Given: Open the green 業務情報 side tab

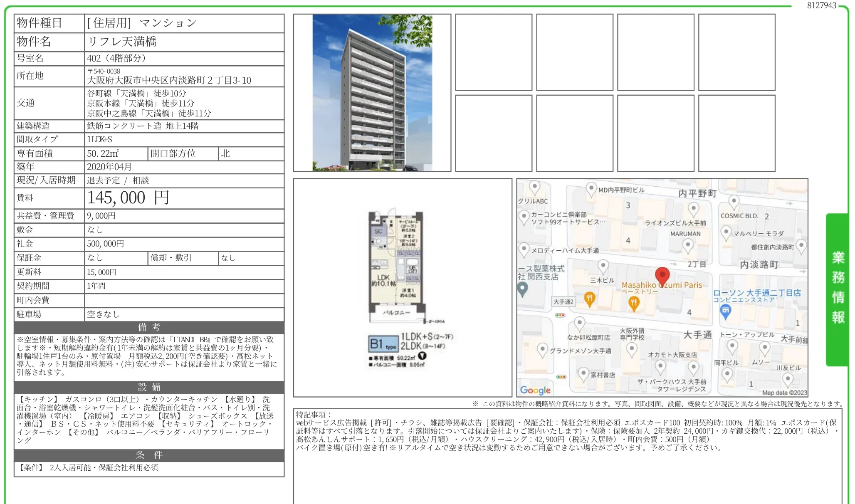Looking at the screenshot, I should point(838,288).
